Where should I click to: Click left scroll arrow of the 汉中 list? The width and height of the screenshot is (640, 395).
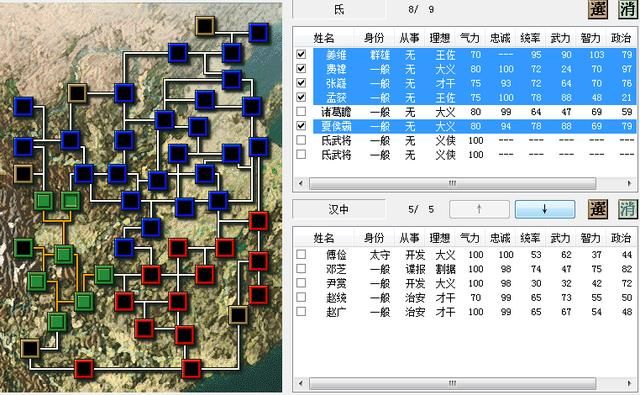point(300,383)
